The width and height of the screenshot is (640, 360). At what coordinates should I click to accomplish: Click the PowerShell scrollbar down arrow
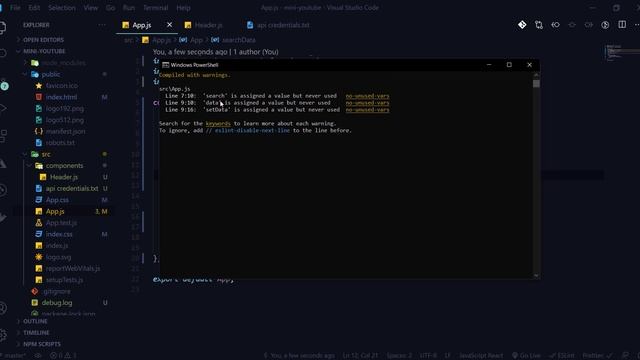tap(536, 276)
